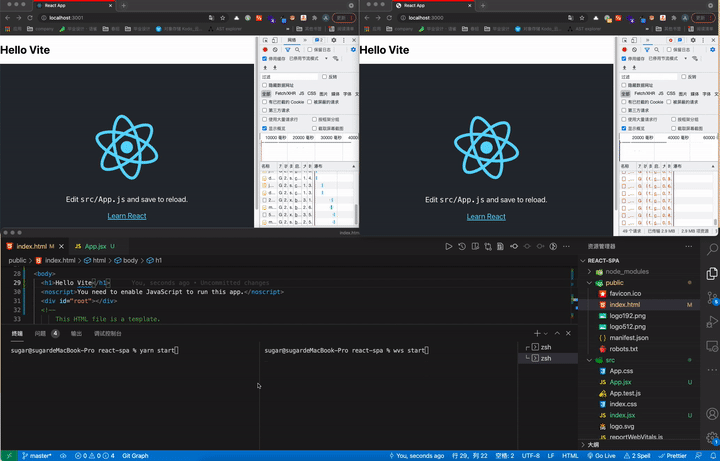
Task: Switch to App.jsx editor tab
Action: click(x=98, y=247)
